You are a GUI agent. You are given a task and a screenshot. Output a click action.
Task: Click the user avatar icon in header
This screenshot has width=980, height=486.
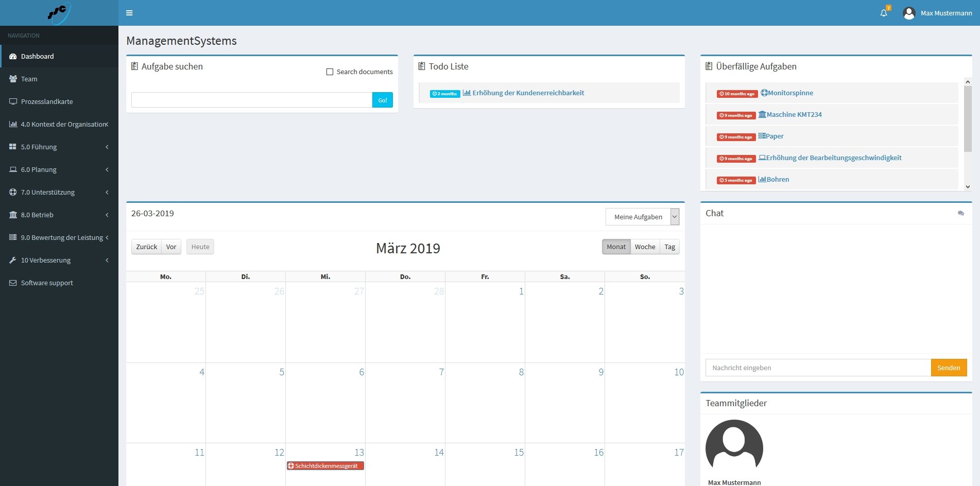coord(909,13)
